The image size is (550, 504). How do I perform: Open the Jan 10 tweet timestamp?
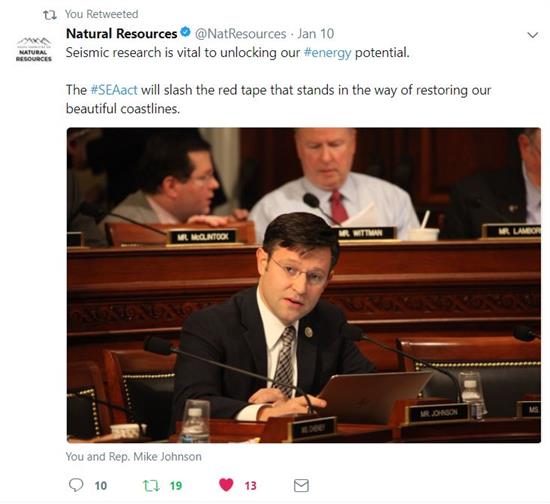point(316,34)
